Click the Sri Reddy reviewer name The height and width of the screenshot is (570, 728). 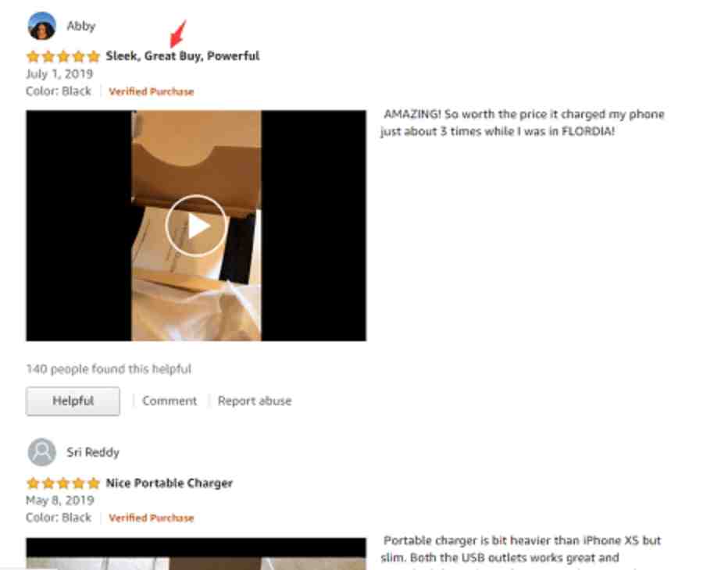click(93, 452)
